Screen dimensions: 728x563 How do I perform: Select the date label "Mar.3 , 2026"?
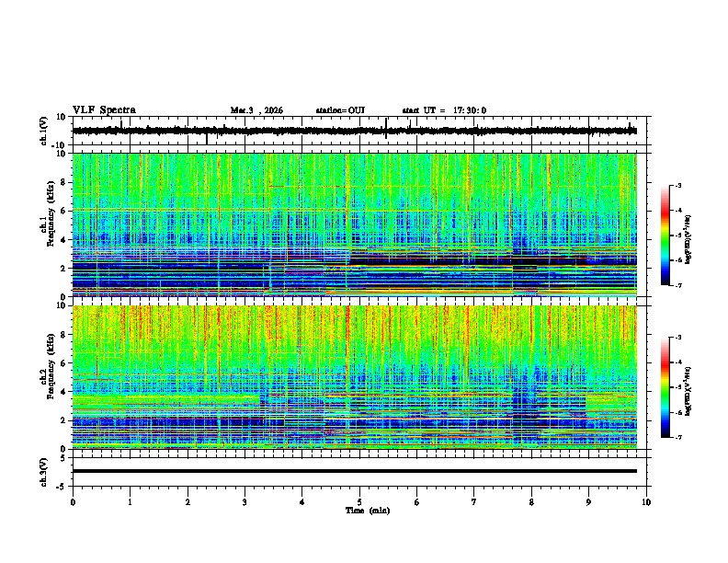(x=256, y=110)
